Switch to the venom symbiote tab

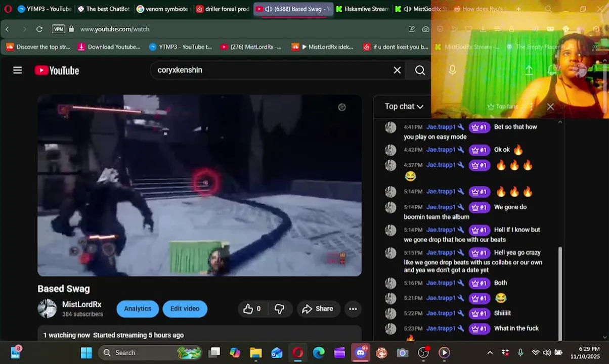[163, 9]
